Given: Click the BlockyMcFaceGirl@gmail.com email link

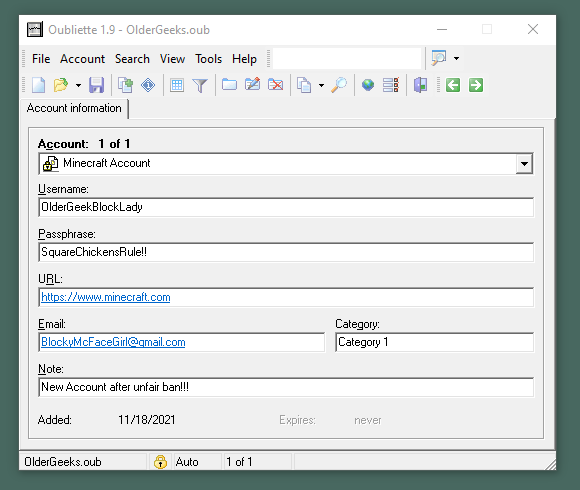Looking at the screenshot, I should 113,342.
